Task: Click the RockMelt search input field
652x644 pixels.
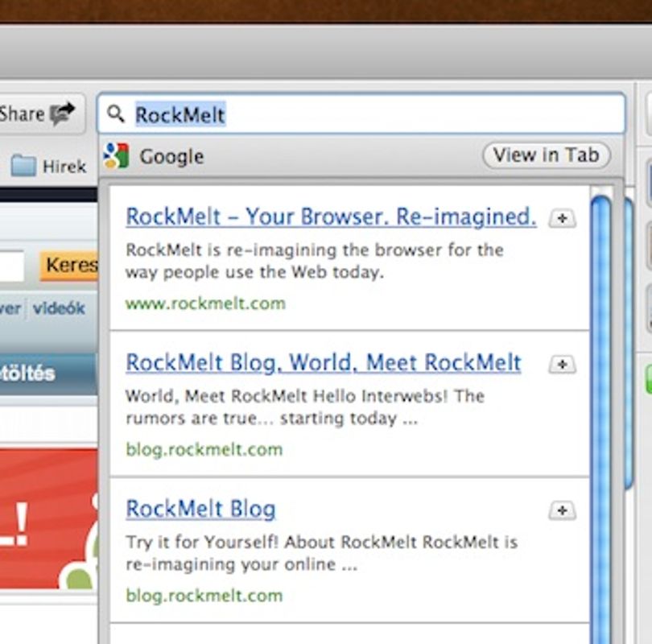Action: 361,114
